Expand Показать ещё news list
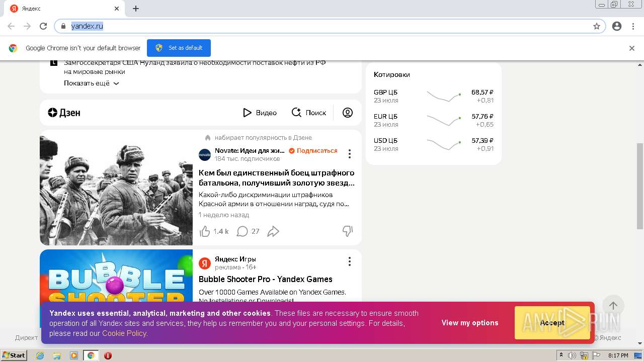Image resolution: width=644 pixels, height=362 pixels. 91,83
